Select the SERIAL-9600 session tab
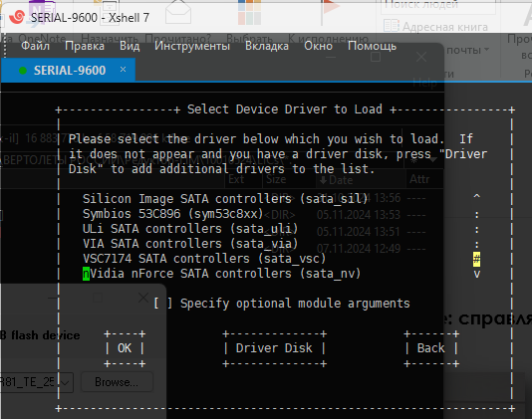The image size is (532, 419). tap(68, 71)
